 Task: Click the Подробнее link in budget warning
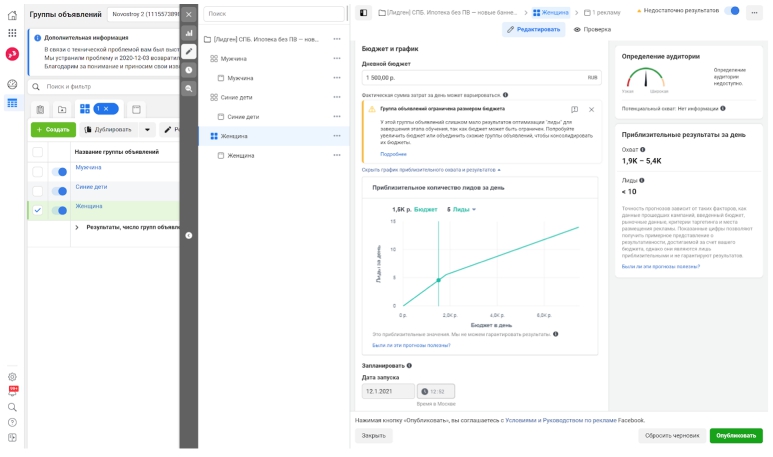393,154
